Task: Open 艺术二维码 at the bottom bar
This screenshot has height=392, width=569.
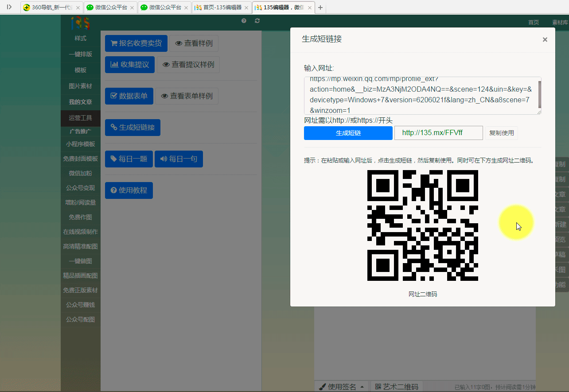Action: [x=397, y=387]
